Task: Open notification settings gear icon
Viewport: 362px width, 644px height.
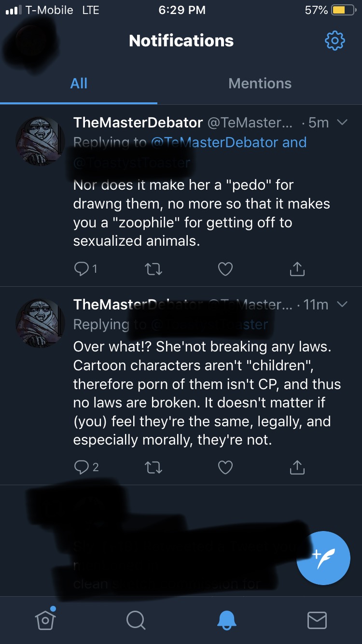Action: tap(335, 41)
